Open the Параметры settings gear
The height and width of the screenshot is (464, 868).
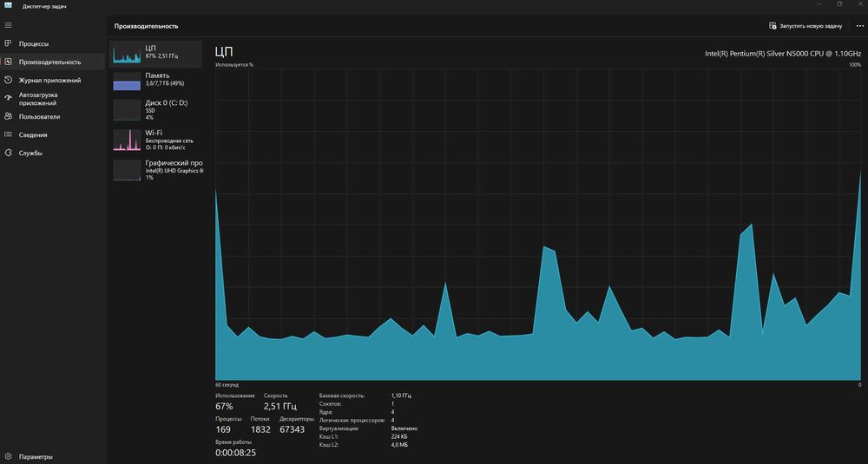8,457
